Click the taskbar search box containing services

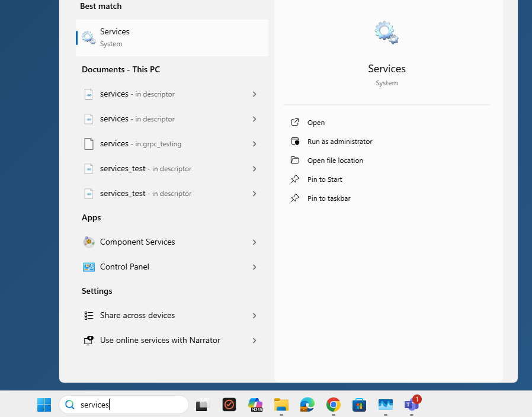(123, 405)
